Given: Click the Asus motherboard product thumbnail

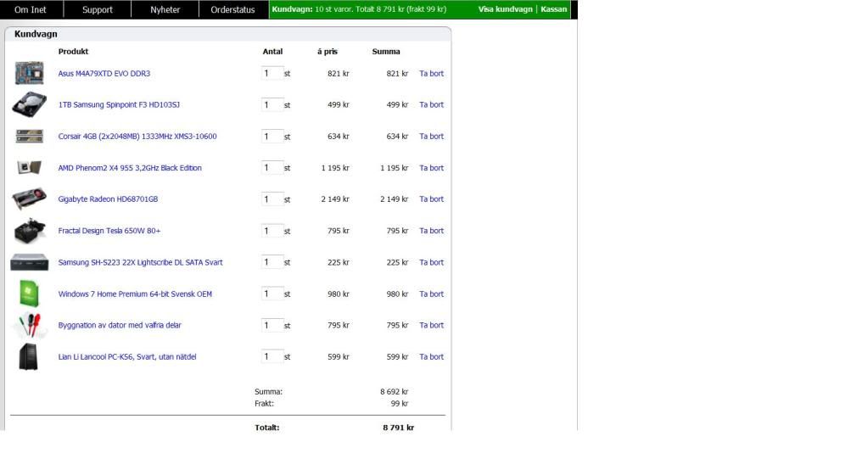Looking at the screenshot, I should tap(29, 74).
